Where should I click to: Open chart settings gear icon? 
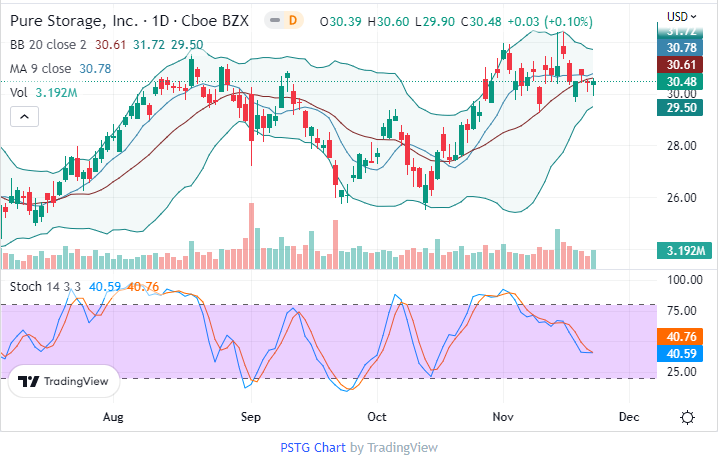[688, 417]
